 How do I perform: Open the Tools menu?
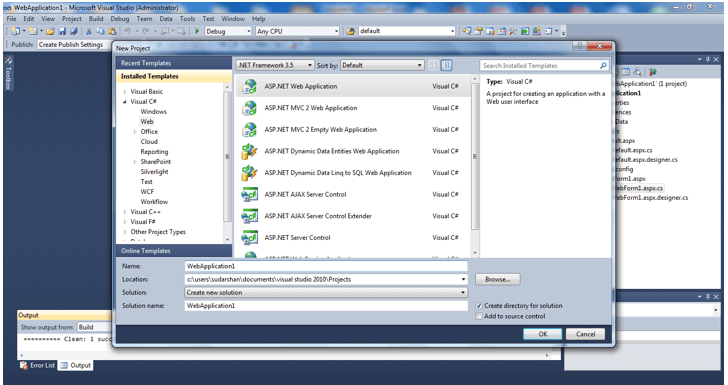tap(188, 19)
